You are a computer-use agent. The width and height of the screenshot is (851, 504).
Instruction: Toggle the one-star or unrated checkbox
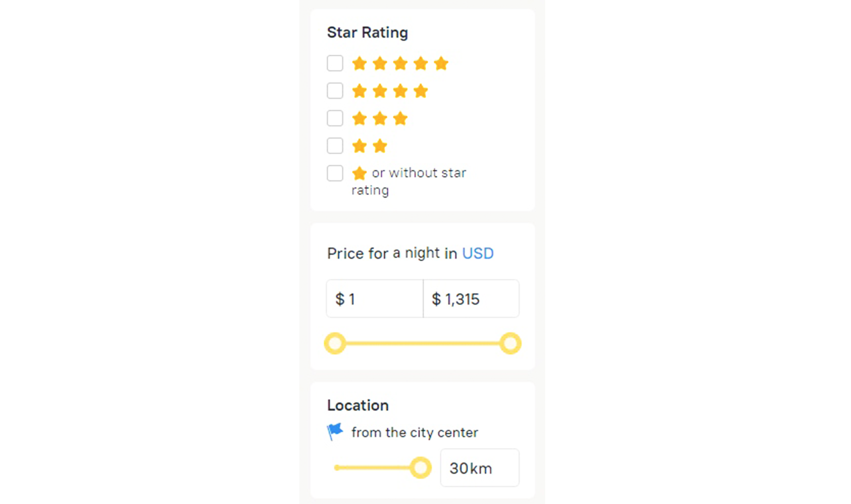[335, 173]
